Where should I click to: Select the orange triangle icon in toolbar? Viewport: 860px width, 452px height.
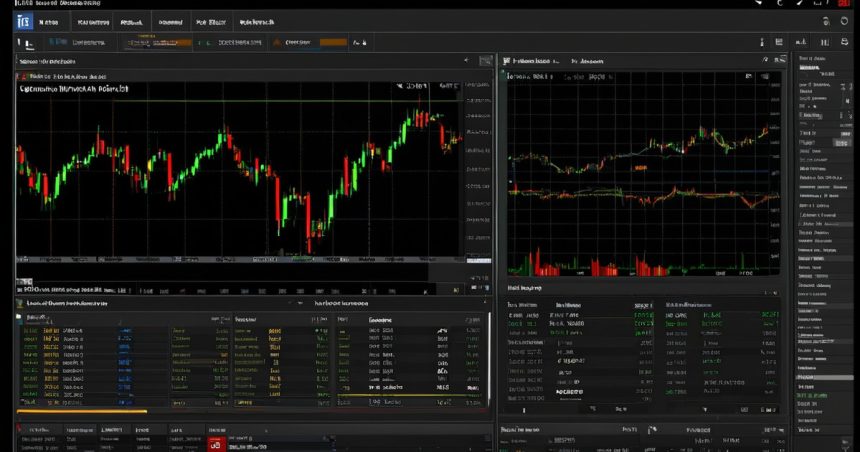pos(277,42)
